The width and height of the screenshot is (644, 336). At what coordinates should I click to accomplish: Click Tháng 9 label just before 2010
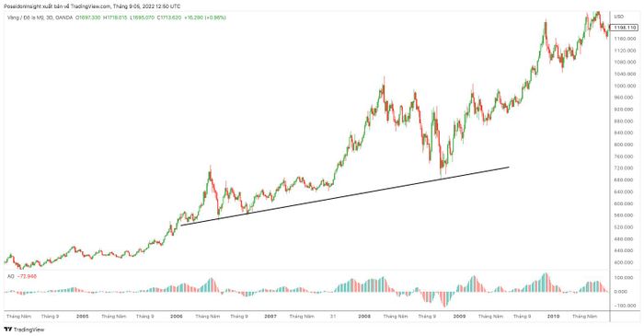tap(522, 317)
